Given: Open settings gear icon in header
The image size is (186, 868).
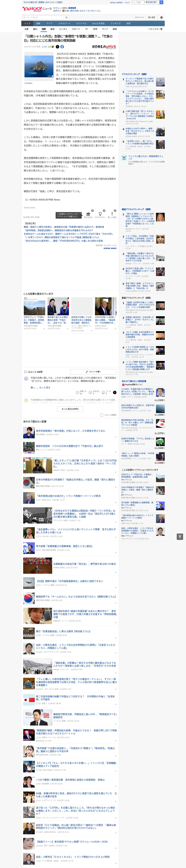Looking at the screenshot, I should [161, 17].
